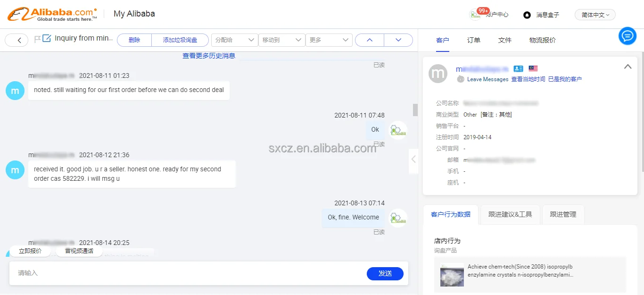Screen dimensions: 644x295
Task: Click the 删除 button
Action: pyautogui.click(x=134, y=40)
